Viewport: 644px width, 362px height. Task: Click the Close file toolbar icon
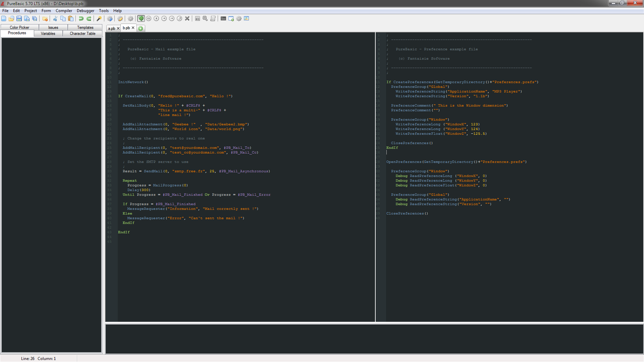[45, 19]
